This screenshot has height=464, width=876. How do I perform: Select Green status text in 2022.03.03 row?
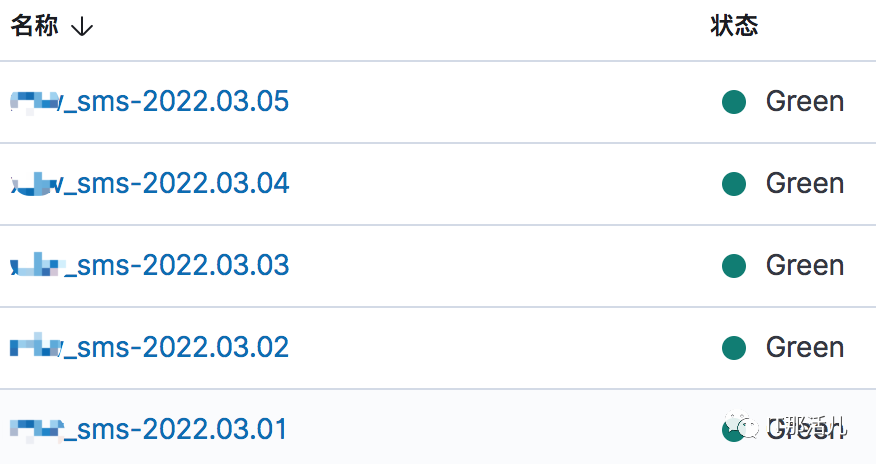pyautogui.click(x=805, y=265)
